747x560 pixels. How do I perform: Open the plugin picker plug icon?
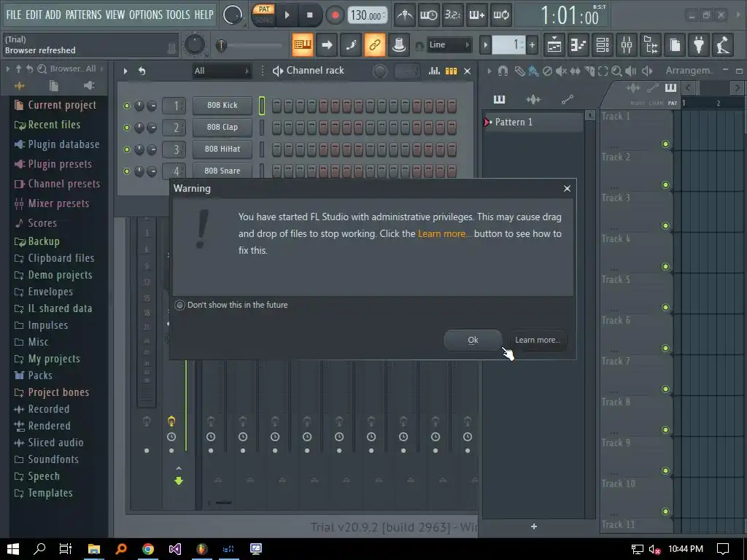[x=699, y=45]
